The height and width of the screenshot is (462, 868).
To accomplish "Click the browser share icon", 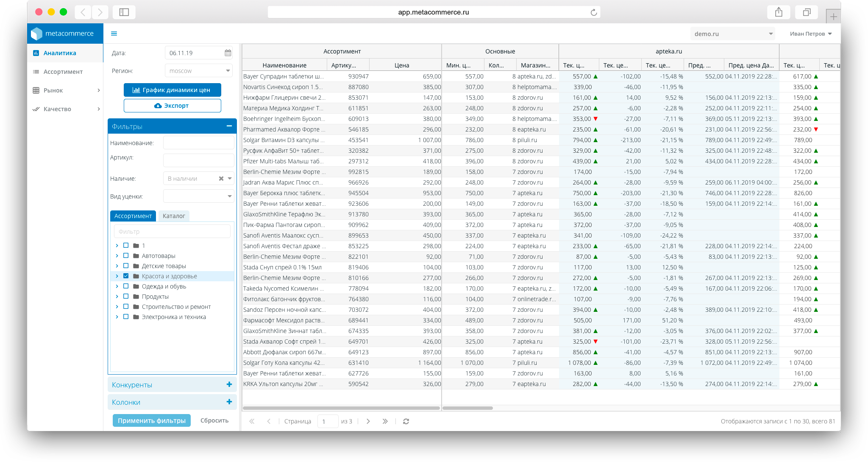I will click(779, 12).
